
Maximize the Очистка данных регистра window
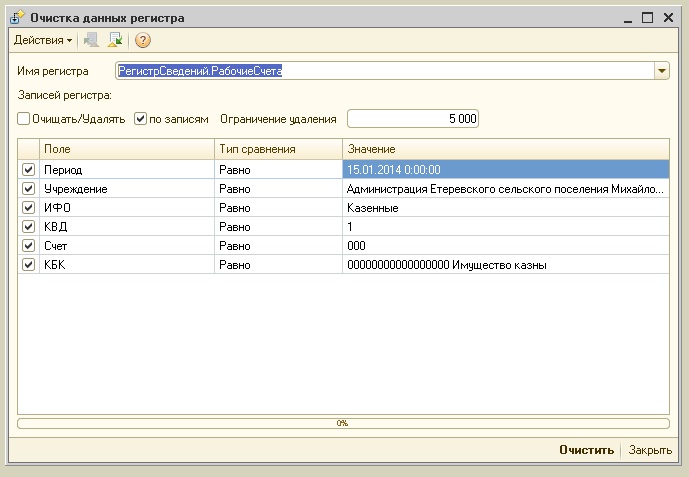point(647,18)
